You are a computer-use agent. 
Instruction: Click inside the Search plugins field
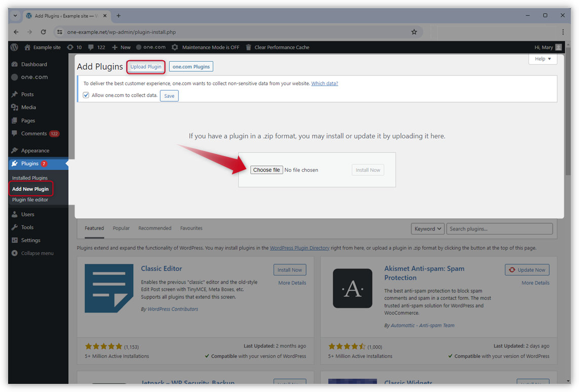coord(499,228)
